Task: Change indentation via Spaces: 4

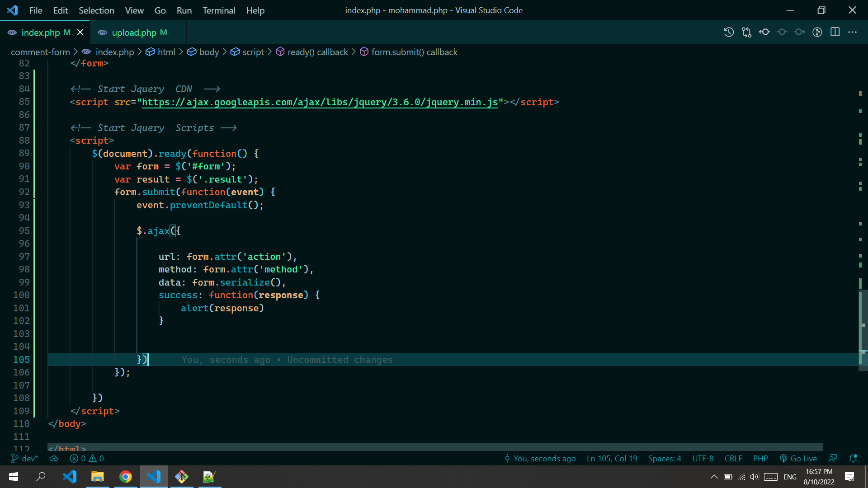Action: coord(665,458)
